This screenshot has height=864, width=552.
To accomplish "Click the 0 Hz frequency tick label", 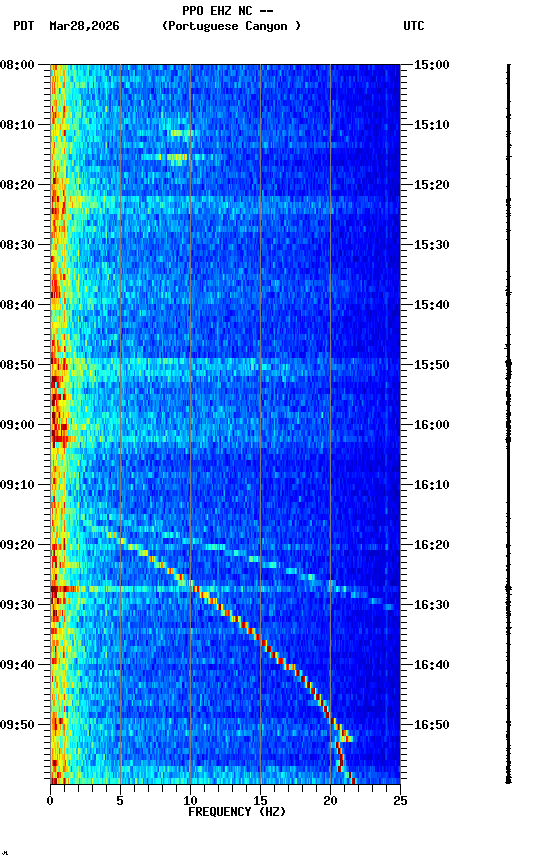I will tap(50, 801).
